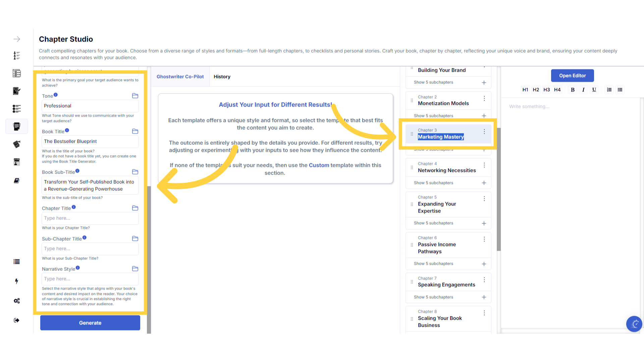Switch to the History tab
The height and width of the screenshot is (362, 644).
[222, 77]
